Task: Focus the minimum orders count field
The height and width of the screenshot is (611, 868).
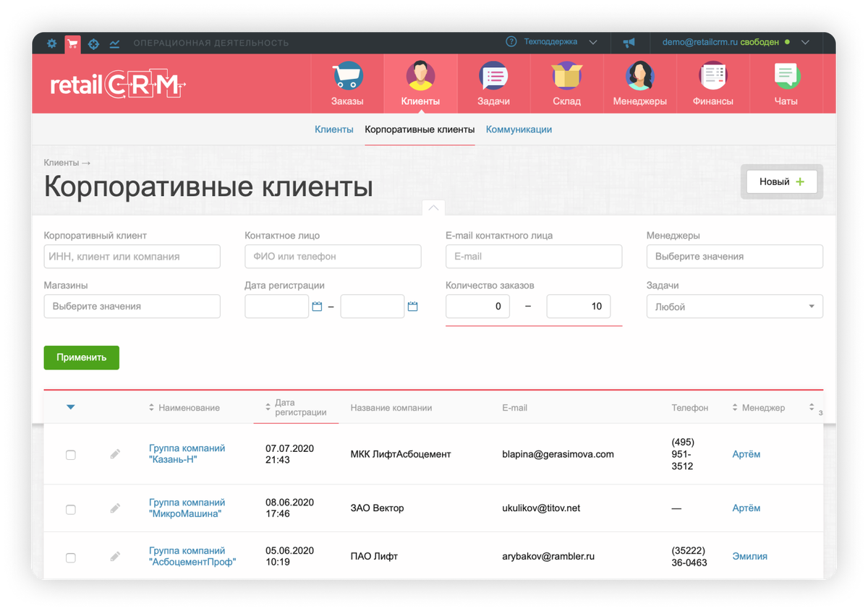Action: point(477,307)
